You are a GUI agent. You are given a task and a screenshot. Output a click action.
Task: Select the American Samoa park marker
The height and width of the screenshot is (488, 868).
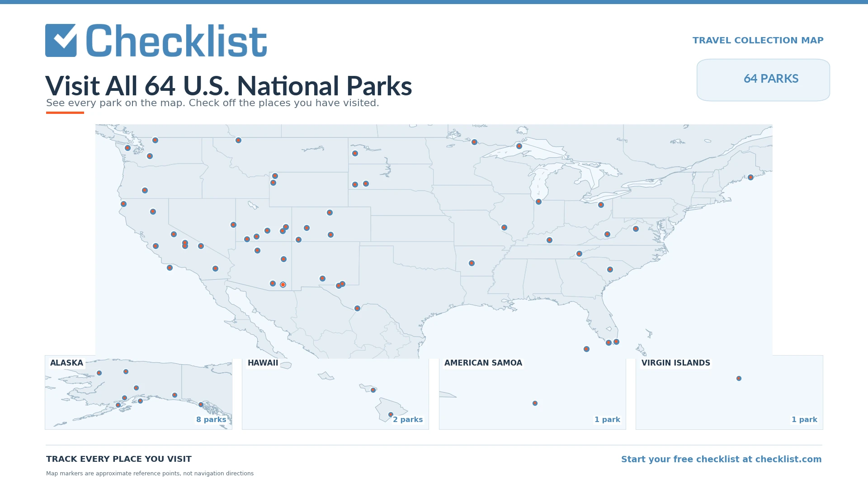pyautogui.click(x=535, y=403)
